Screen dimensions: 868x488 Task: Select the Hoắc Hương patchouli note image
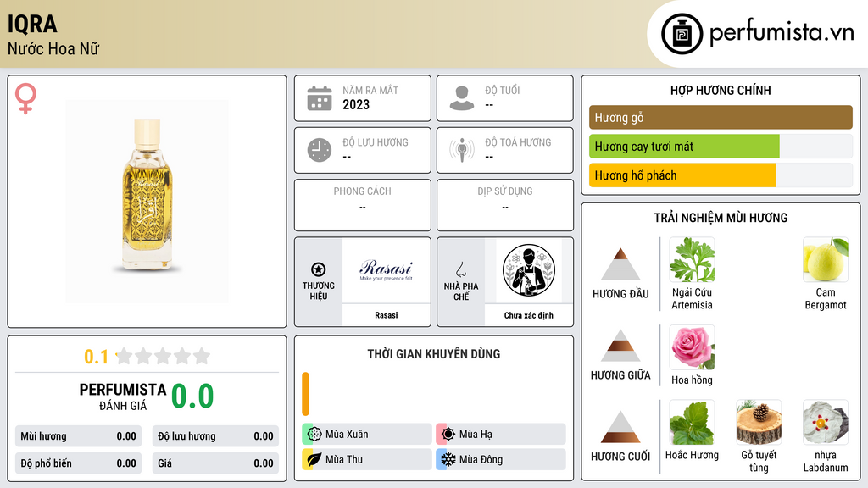pyautogui.click(x=692, y=422)
